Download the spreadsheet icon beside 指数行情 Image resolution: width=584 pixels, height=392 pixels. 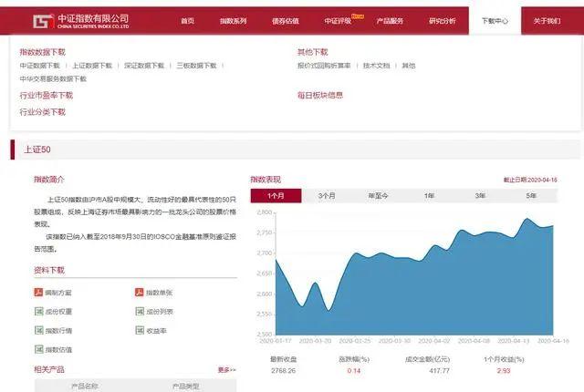(38, 330)
